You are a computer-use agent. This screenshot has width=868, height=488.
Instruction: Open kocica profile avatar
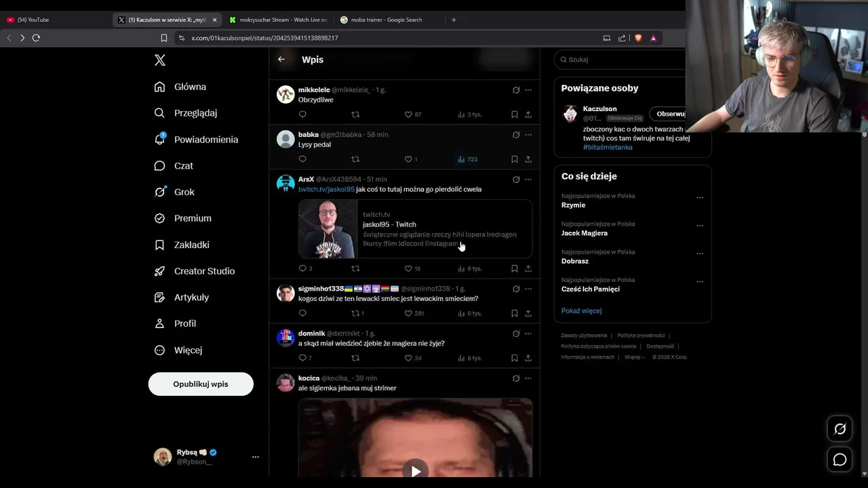[x=285, y=383]
